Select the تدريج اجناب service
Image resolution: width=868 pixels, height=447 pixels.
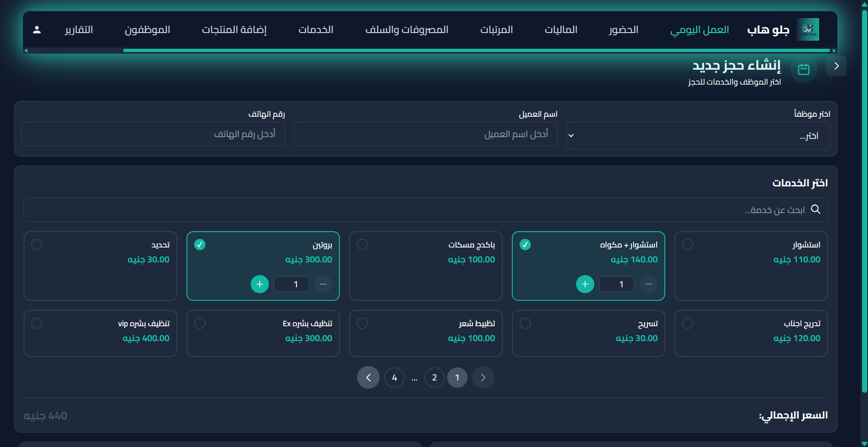point(687,323)
